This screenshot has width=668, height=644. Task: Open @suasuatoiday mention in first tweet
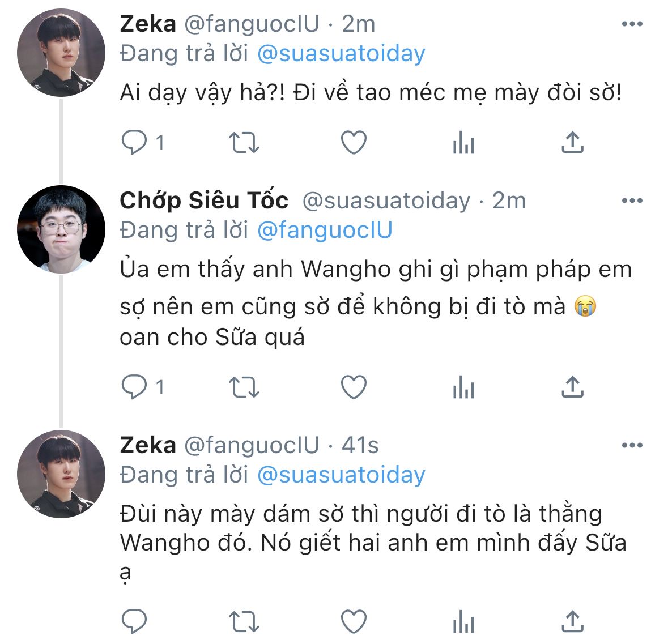(x=341, y=54)
